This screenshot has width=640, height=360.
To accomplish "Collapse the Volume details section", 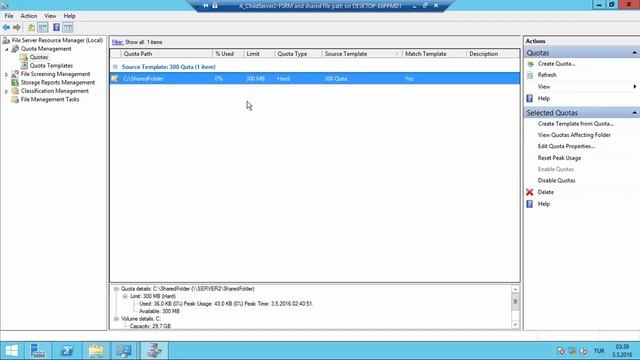I will pos(116,319).
